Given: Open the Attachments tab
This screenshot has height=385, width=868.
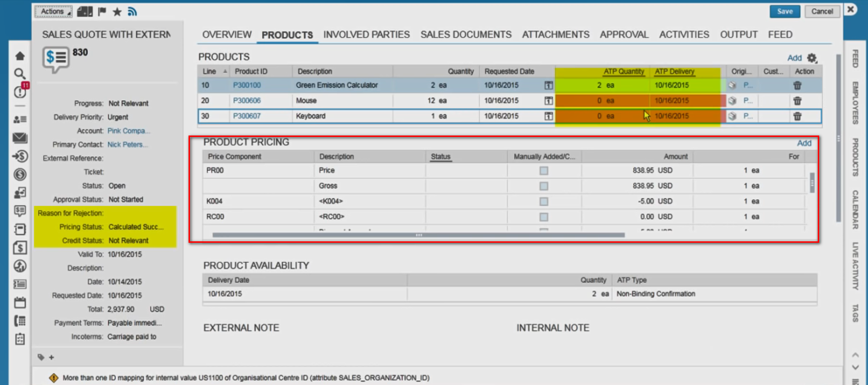Looking at the screenshot, I should 555,34.
